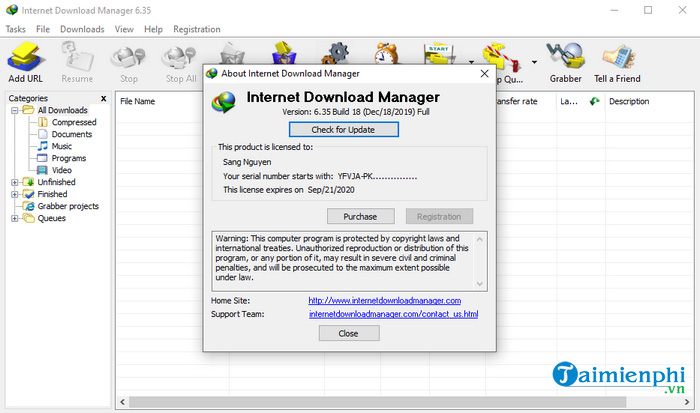
Task: Select the Queues folder
Action: point(51,218)
